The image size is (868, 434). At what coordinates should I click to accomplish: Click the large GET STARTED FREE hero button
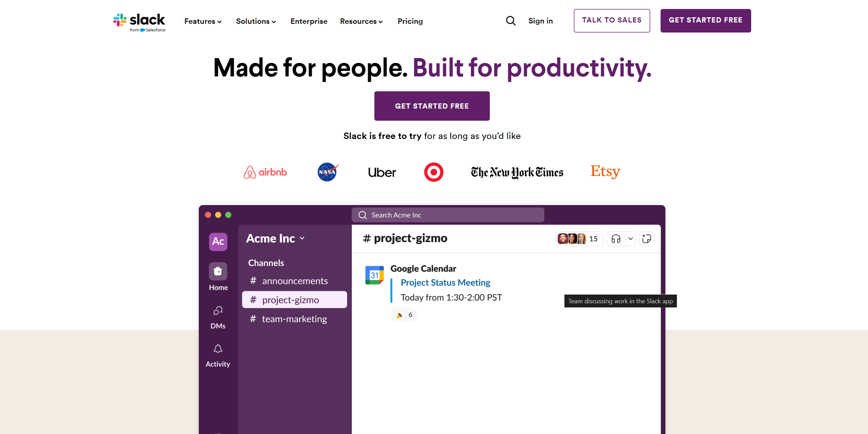432,106
